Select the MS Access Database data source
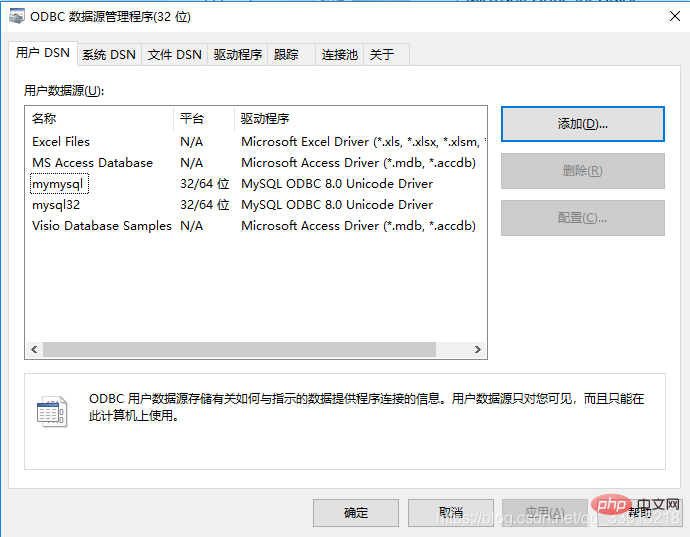Viewport: 690px width, 537px height. coord(92,163)
